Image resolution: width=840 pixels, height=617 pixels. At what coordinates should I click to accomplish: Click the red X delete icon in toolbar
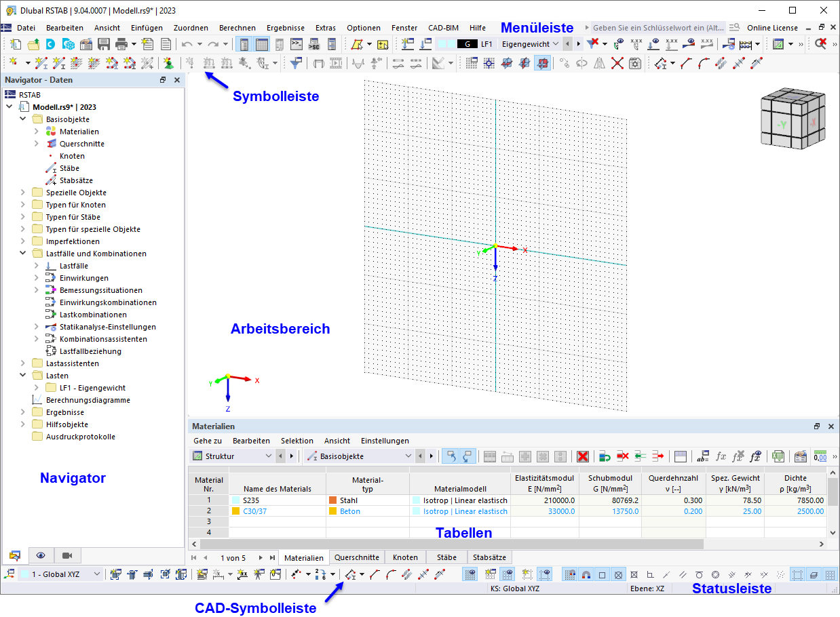pos(617,63)
